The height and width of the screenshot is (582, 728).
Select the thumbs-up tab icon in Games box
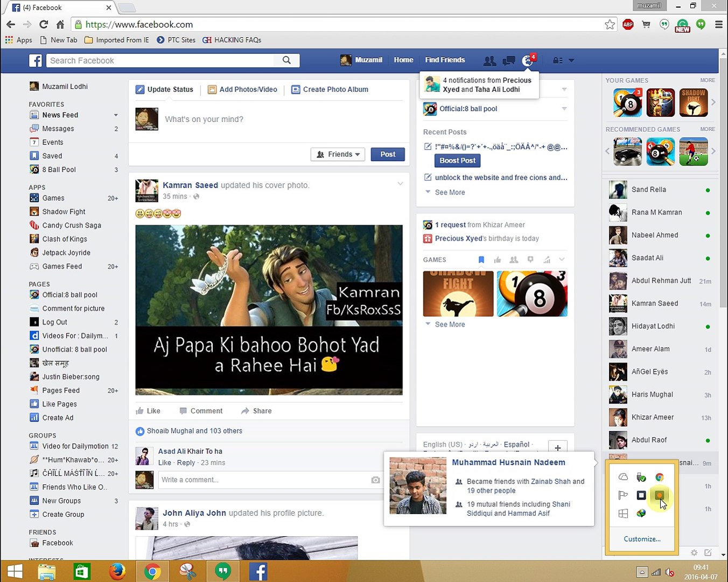click(x=498, y=260)
